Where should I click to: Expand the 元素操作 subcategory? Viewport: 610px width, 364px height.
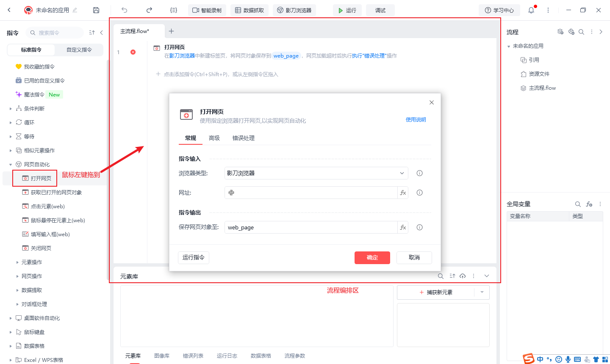17,262
